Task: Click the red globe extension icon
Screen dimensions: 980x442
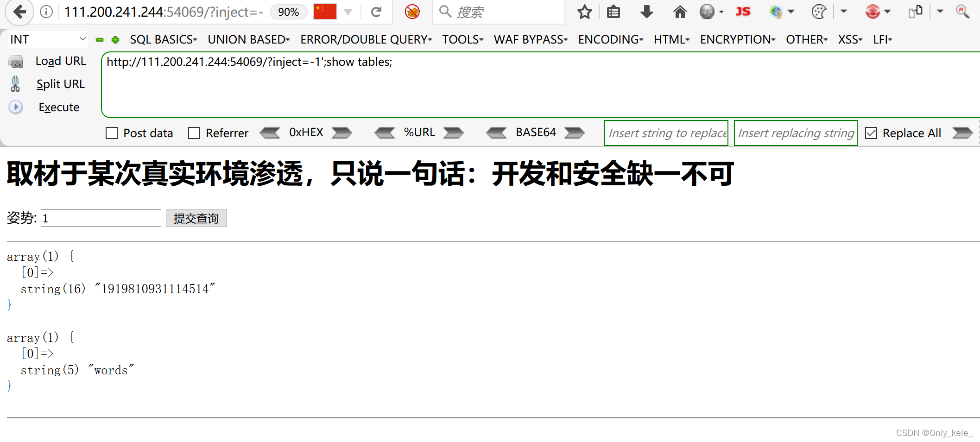Action: pyautogui.click(x=873, y=12)
